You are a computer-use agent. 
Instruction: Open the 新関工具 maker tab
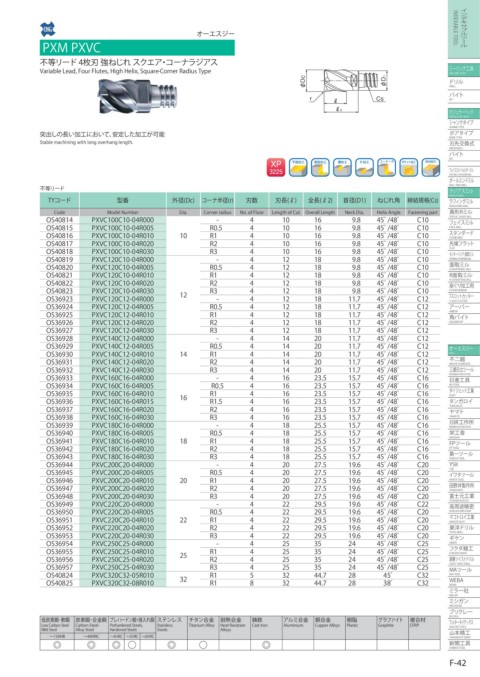[464, 644]
